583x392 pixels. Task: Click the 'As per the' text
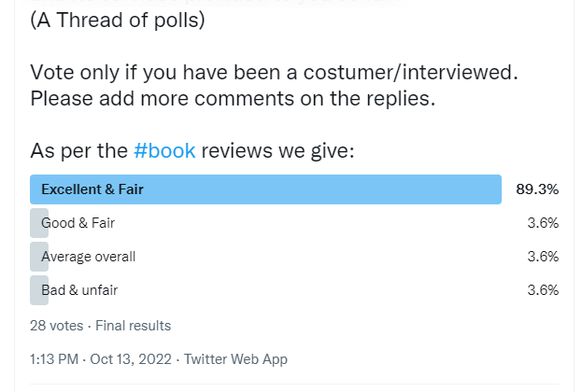coord(79,151)
